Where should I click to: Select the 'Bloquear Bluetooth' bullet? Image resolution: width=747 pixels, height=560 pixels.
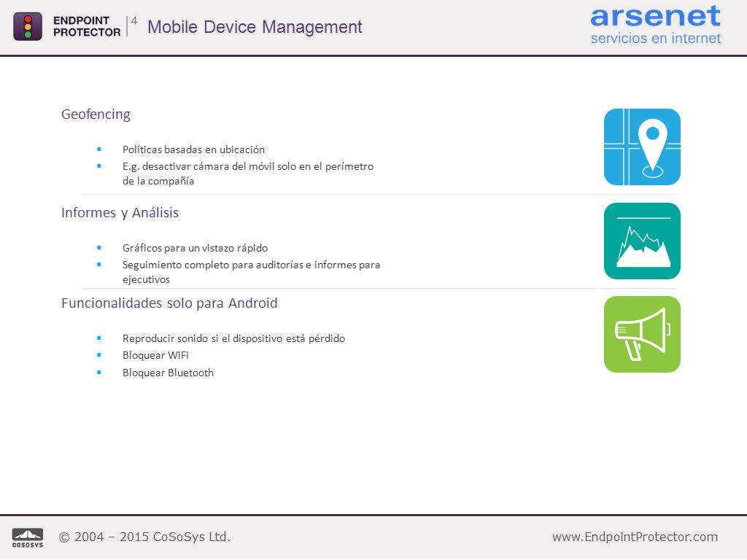pyautogui.click(x=168, y=373)
